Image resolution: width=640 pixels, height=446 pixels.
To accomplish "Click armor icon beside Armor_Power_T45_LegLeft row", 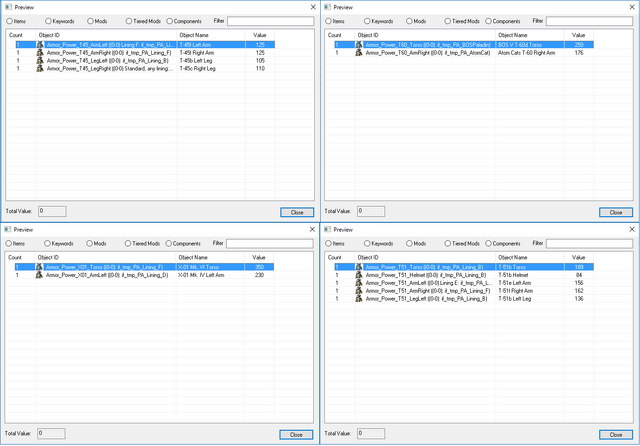I will [x=40, y=60].
